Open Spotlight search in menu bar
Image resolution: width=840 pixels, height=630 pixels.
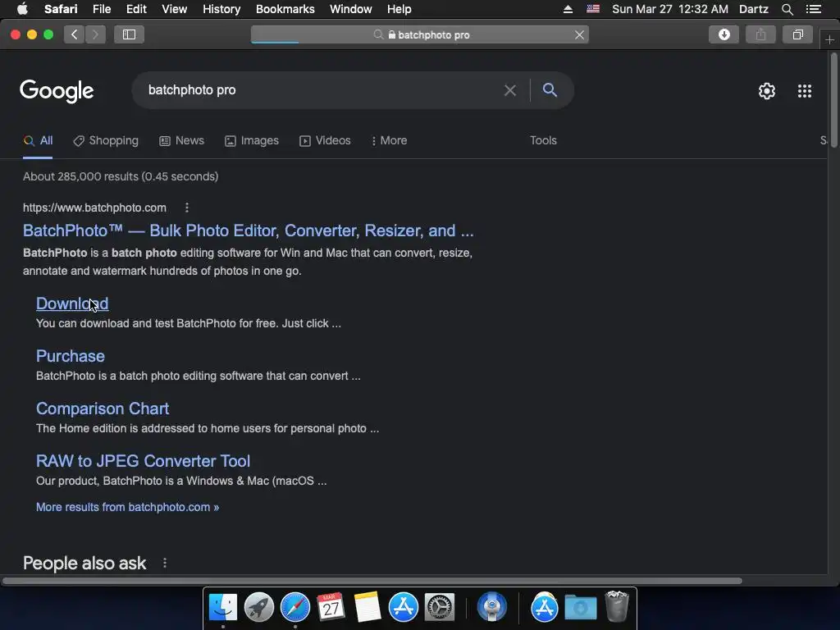[787, 9]
